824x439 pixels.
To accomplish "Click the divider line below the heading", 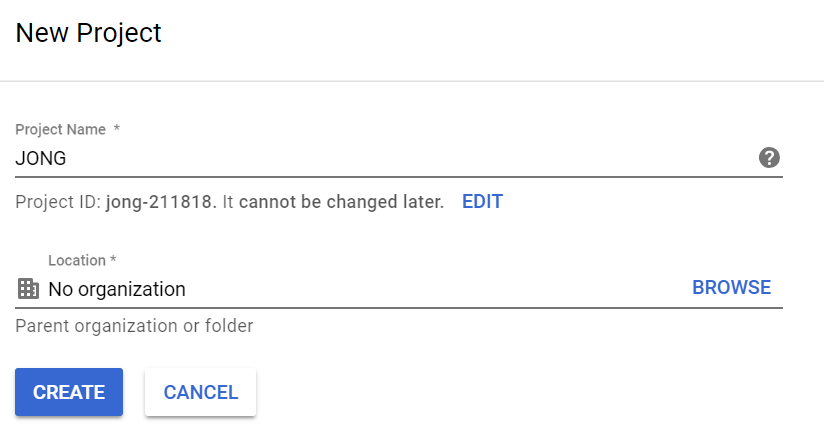I will click(x=412, y=80).
